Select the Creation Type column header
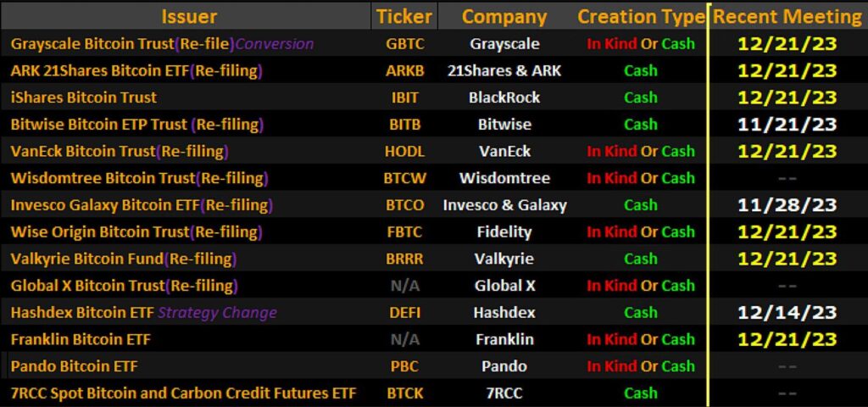The width and height of the screenshot is (868, 407). point(641,16)
